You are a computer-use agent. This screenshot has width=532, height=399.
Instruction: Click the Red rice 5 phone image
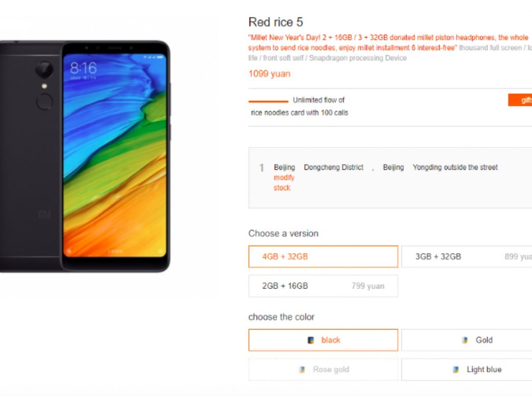(85, 156)
